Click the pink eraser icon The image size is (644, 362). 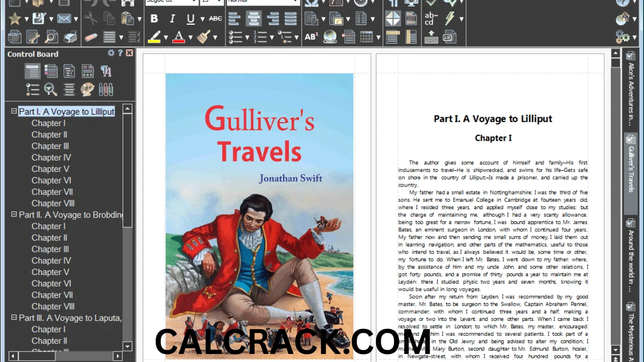91,37
